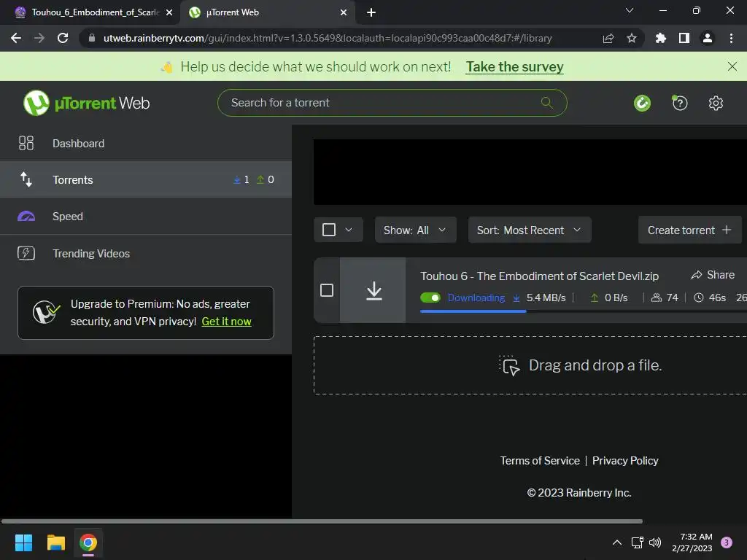Toggle the select-all torrents checkbox
This screenshot has height=560, width=747.
point(329,230)
